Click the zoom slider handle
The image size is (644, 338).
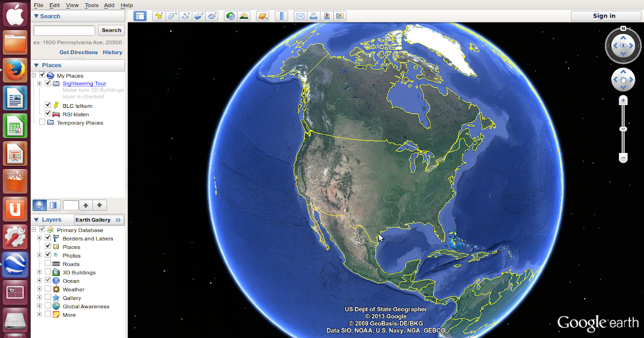(x=623, y=129)
